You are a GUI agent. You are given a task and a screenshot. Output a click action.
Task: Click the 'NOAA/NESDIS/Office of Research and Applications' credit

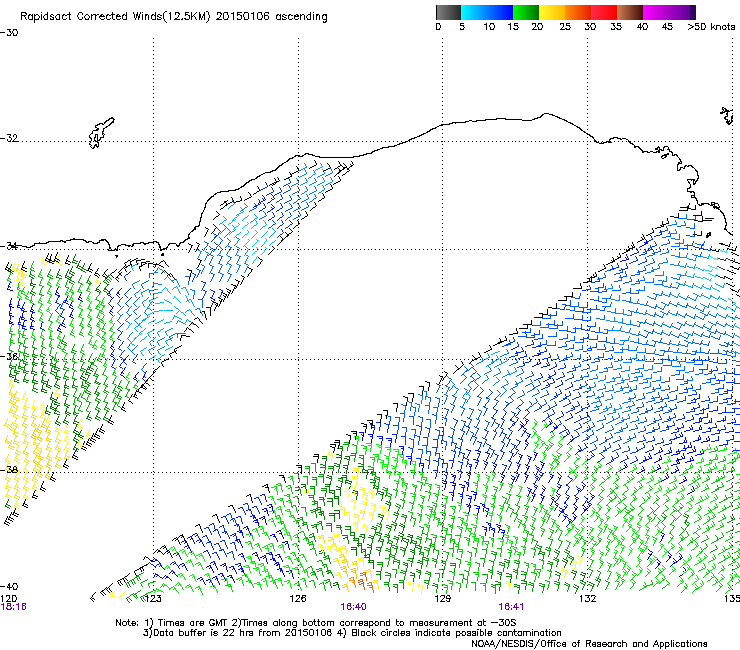coord(589,643)
